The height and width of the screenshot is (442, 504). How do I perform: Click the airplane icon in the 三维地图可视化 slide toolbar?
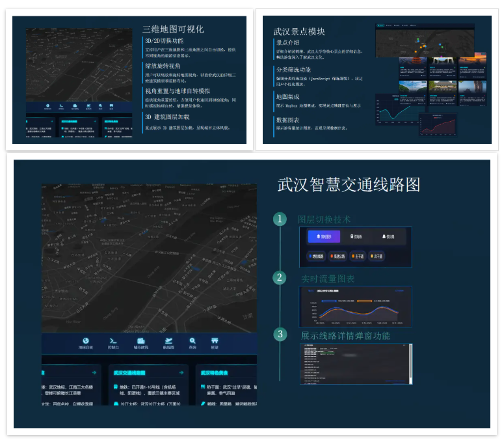pos(88,105)
